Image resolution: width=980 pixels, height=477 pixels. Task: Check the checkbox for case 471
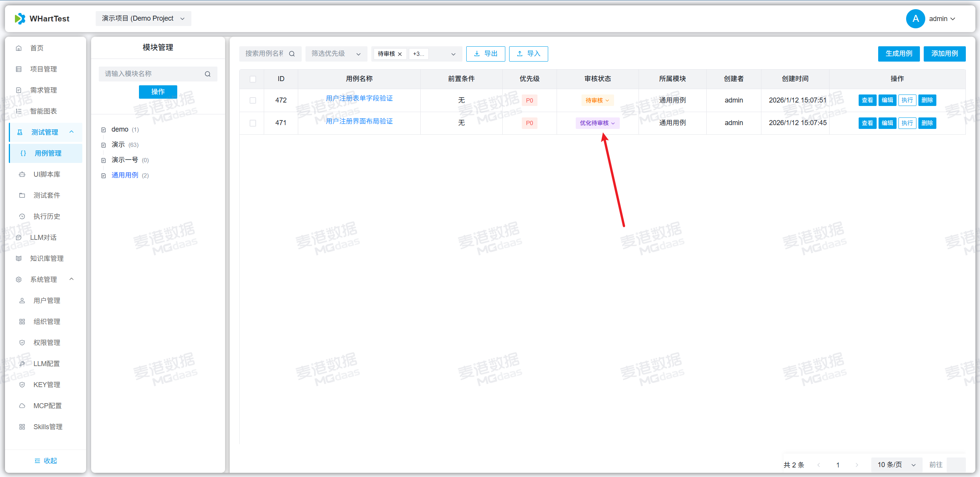(x=253, y=123)
